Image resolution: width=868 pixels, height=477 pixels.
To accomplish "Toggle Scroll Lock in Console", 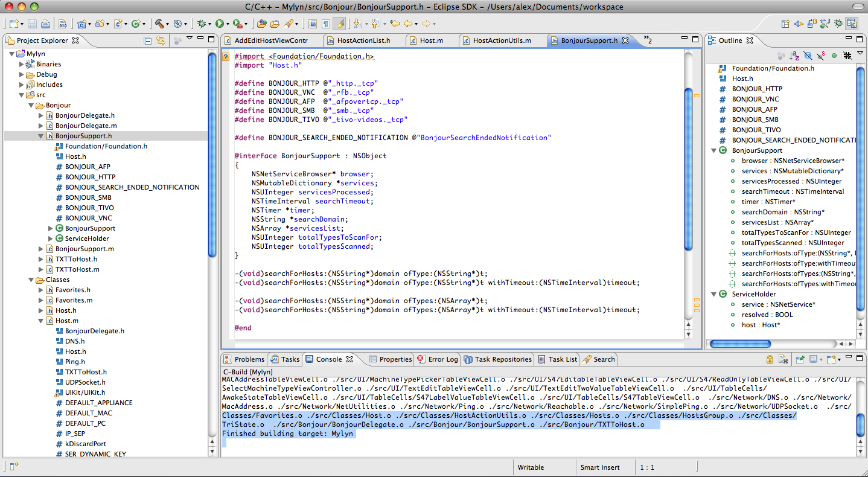I will 770,359.
